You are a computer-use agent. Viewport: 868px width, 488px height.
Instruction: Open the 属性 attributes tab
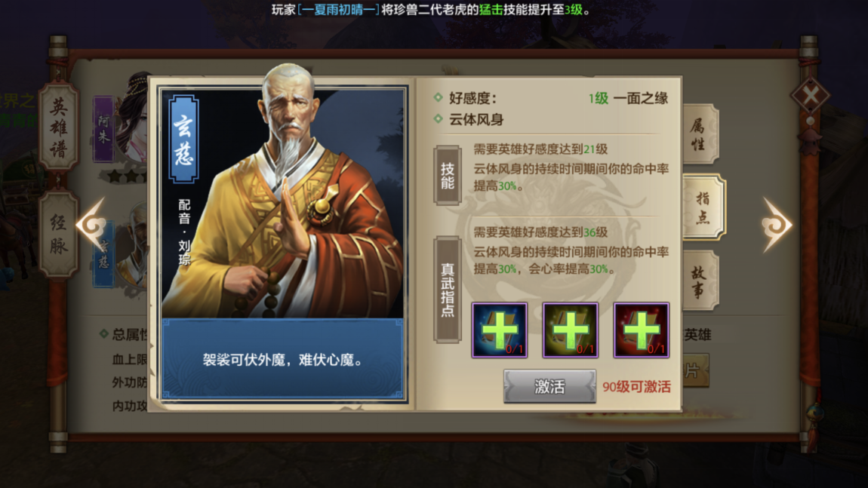[700, 134]
